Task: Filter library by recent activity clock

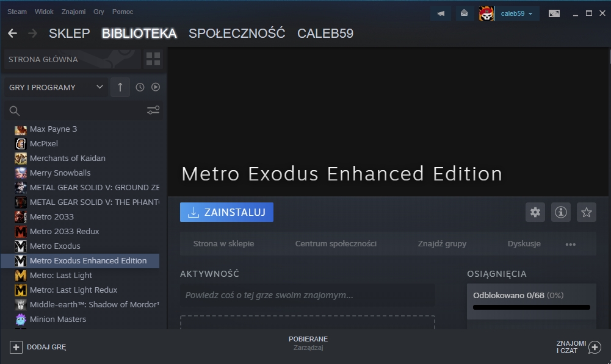Action: point(140,87)
